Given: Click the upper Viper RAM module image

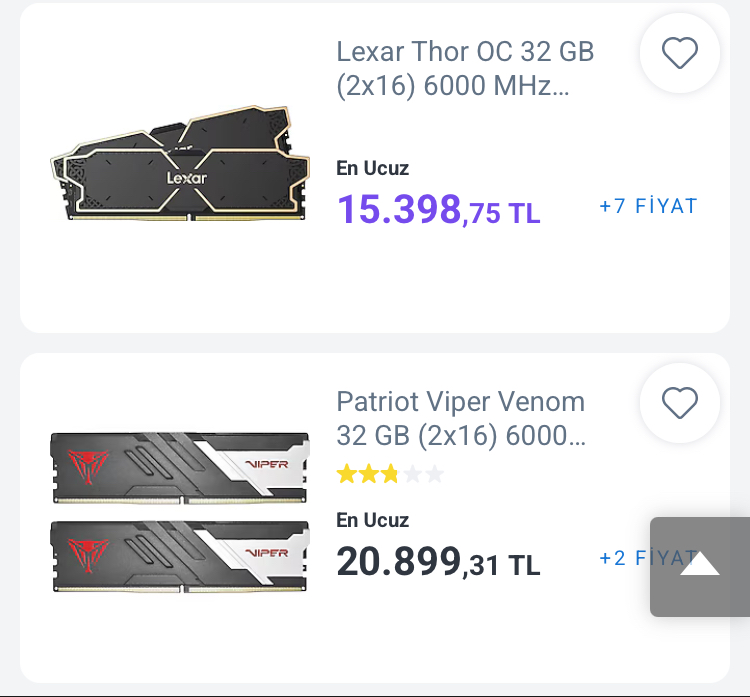Looking at the screenshot, I should [179, 467].
